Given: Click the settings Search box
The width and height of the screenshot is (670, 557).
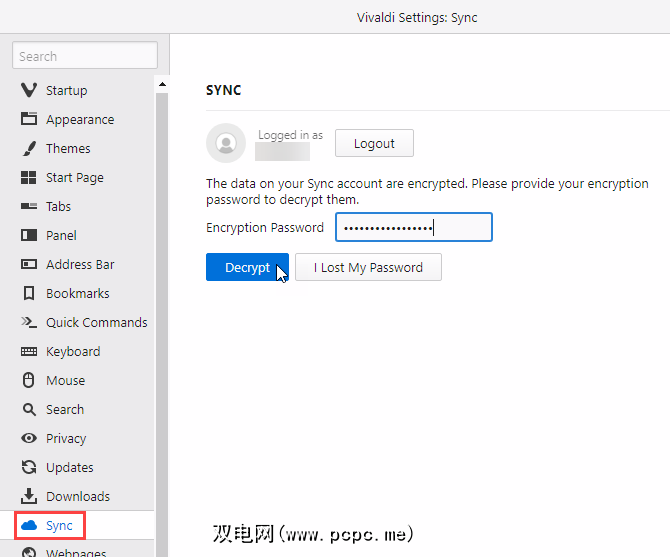Looking at the screenshot, I should [x=85, y=55].
